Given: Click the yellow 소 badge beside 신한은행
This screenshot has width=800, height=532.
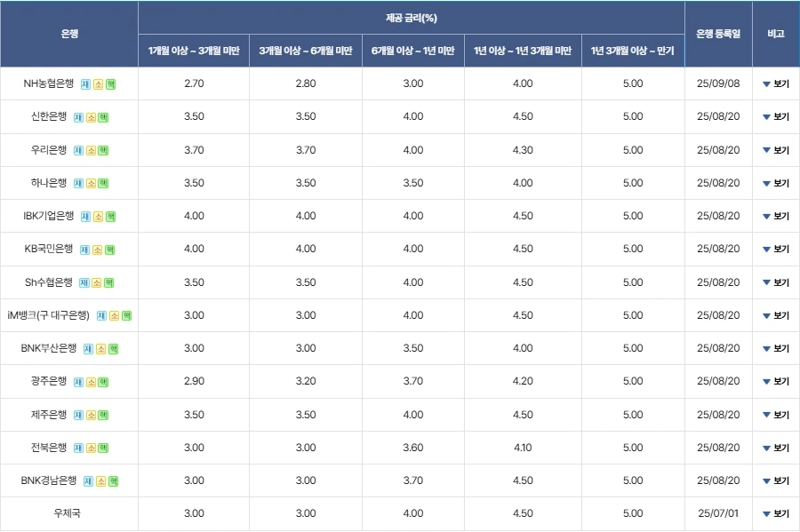Looking at the screenshot, I should 91,118.
